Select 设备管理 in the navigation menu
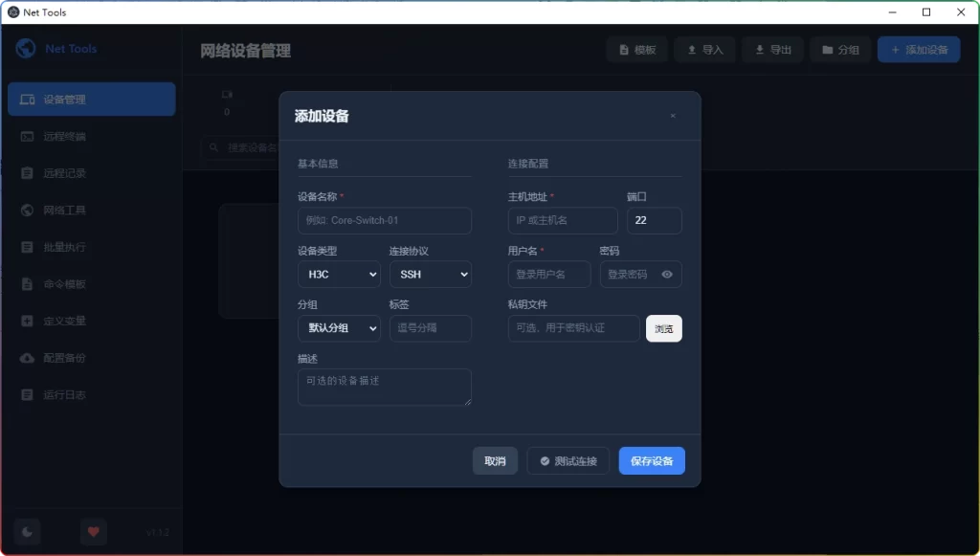980x556 pixels. [91, 99]
